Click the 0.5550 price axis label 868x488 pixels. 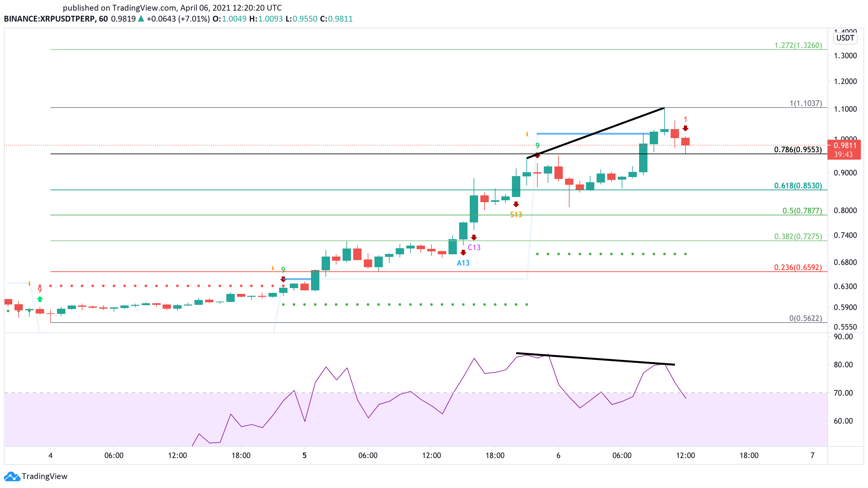tap(845, 327)
